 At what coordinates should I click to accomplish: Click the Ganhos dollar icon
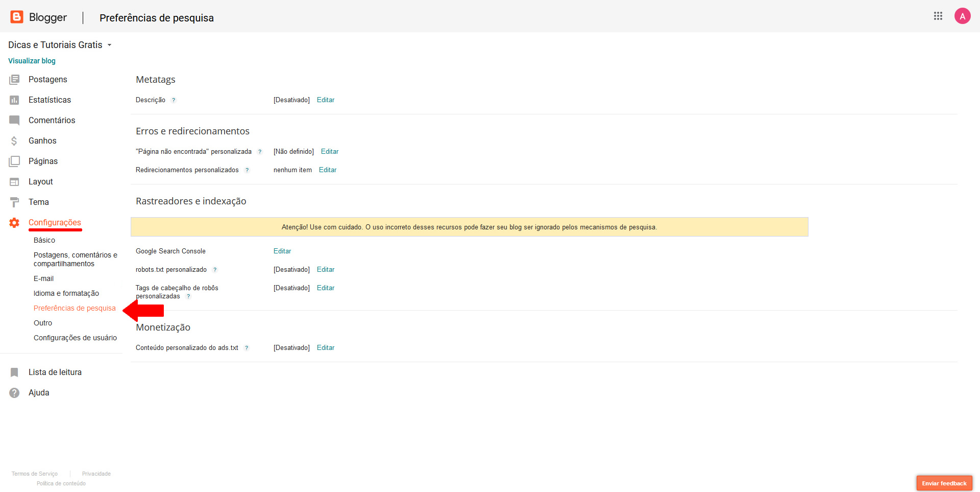click(x=14, y=141)
